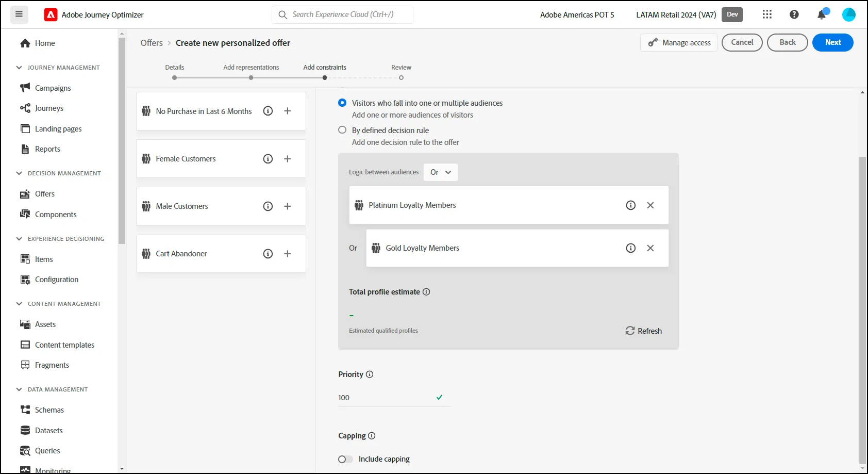Open Journeys in the sidebar

(49, 108)
